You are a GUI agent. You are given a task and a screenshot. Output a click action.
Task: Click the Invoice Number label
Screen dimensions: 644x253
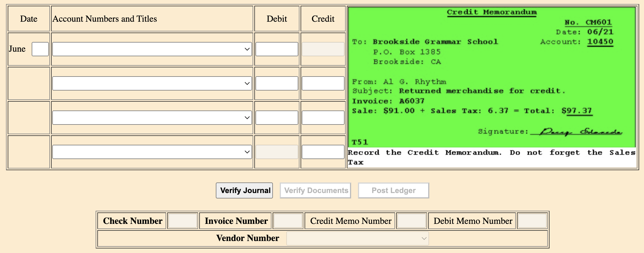point(236,221)
